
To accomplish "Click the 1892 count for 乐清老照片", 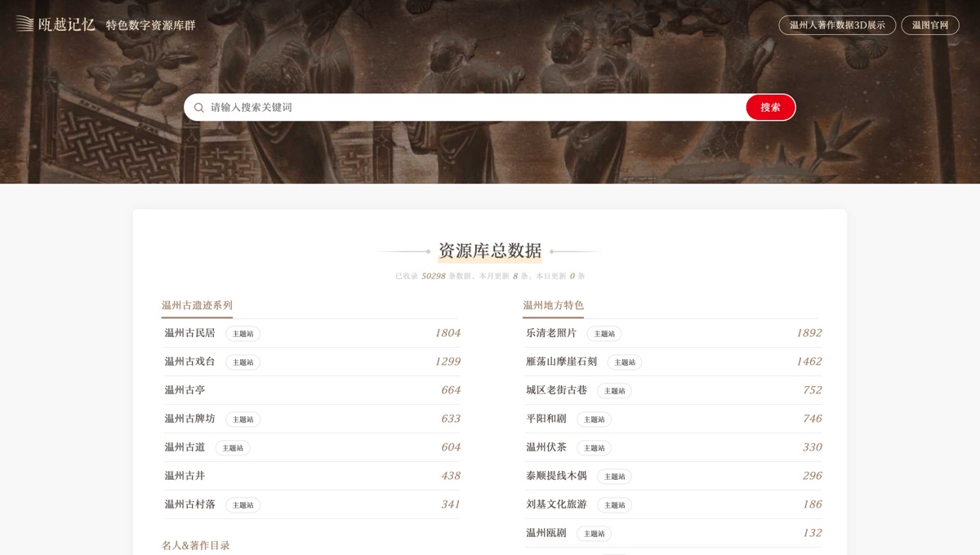I will (809, 333).
